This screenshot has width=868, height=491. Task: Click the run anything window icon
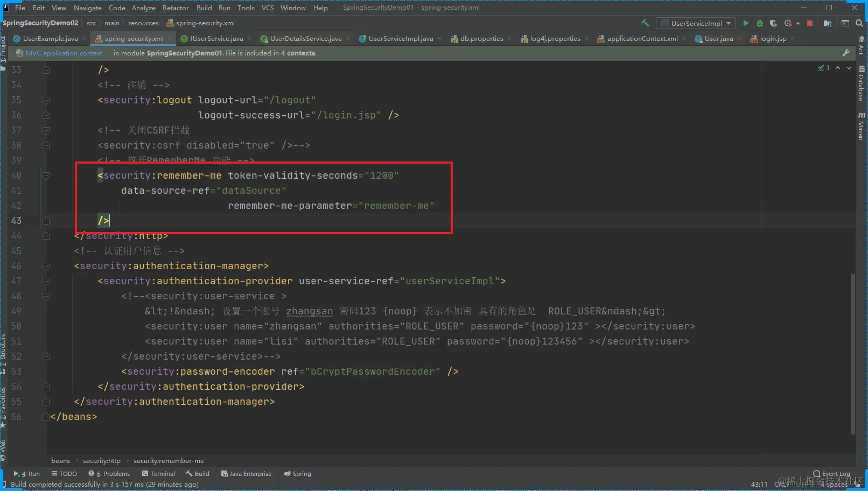[x=845, y=23]
